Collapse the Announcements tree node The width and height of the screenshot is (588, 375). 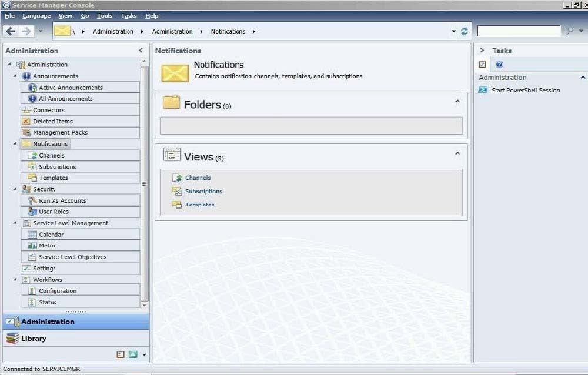coord(15,76)
